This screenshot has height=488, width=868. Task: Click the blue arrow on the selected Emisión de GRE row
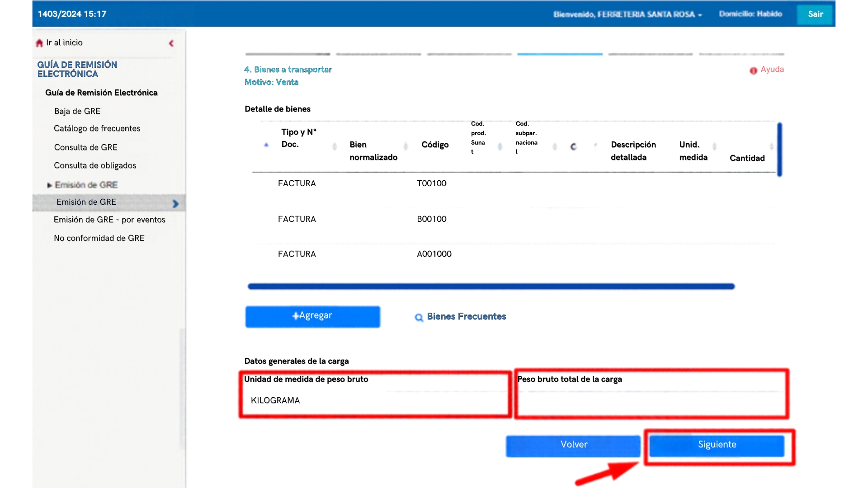point(175,204)
